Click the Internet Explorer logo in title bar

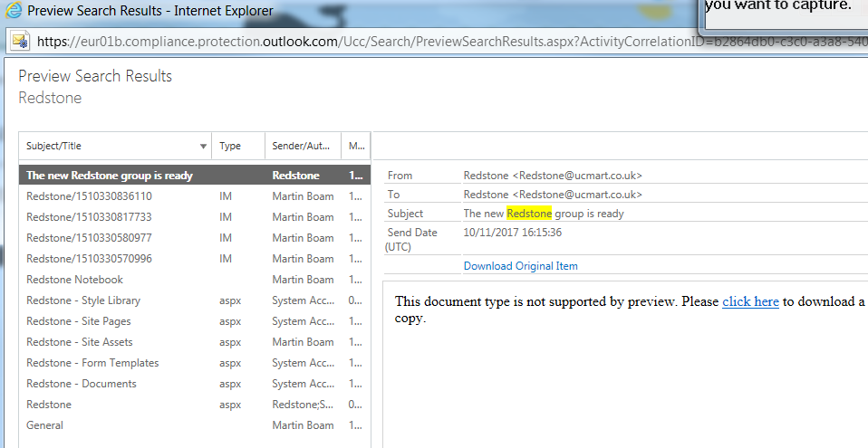(x=14, y=13)
